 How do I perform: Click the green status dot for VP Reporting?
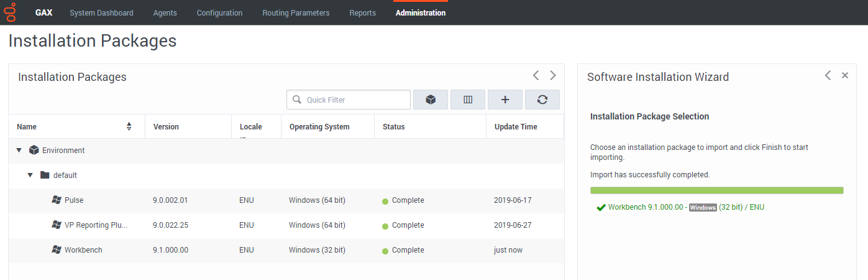tap(385, 226)
